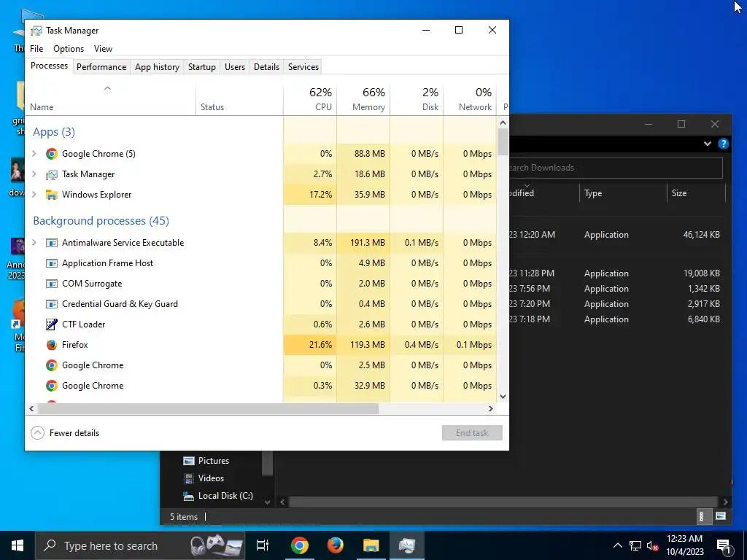This screenshot has width=747, height=560.
Task: Click the taskbar search box
Action: pos(141,545)
